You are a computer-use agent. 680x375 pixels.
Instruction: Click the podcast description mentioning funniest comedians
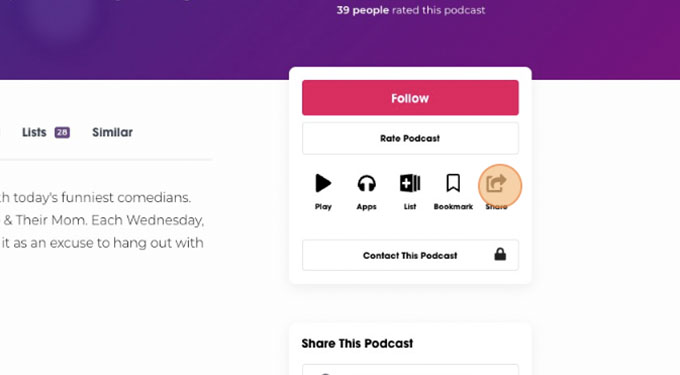pyautogui.click(x=102, y=220)
